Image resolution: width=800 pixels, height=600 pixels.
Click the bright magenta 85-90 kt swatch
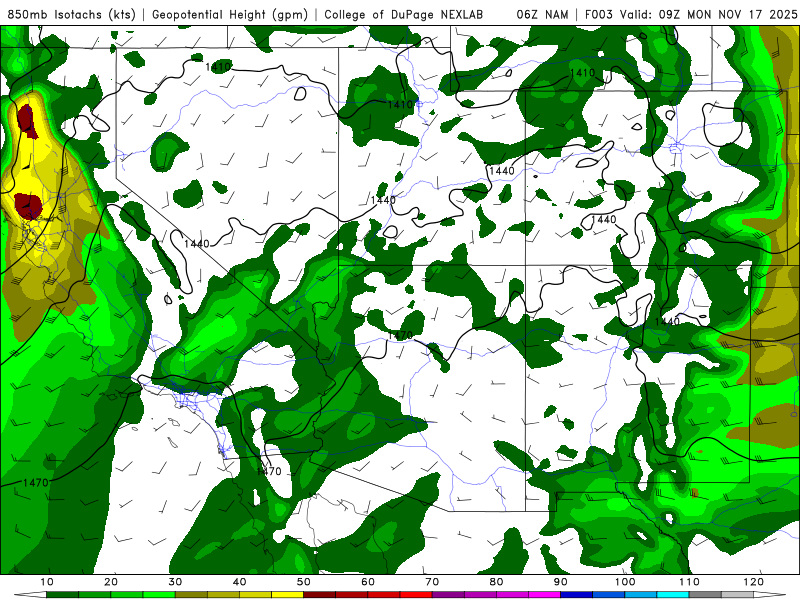tap(544, 594)
